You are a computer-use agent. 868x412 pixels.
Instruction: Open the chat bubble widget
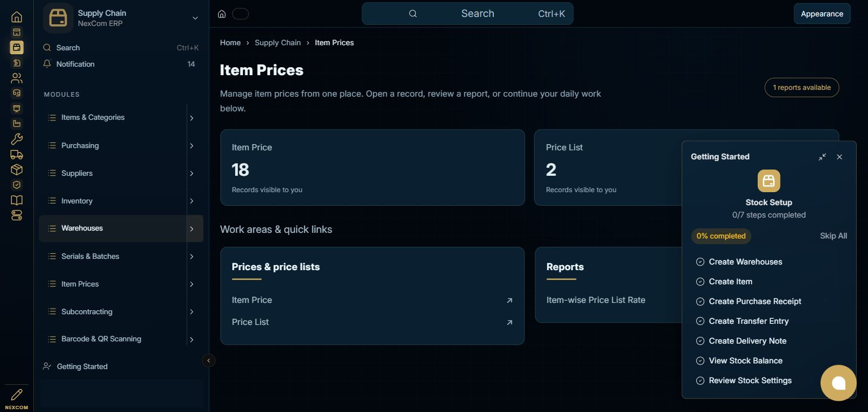(839, 383)
